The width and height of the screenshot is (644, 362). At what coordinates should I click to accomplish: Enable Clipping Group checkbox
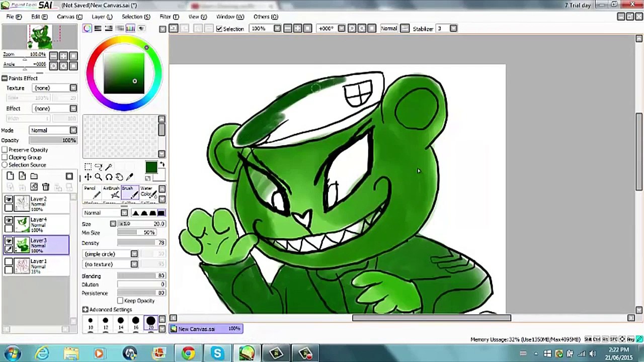(x=5, y=157)
